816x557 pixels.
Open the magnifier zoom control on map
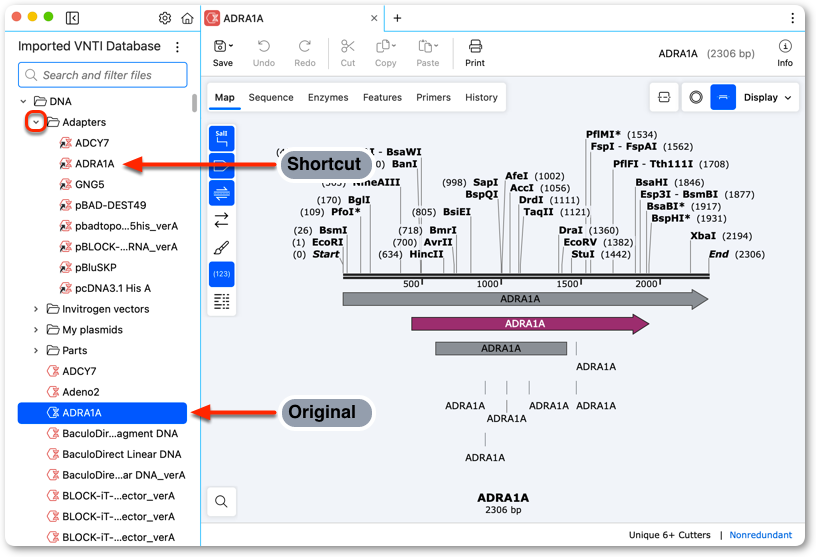pyautogui.click(x=222, y=501)
